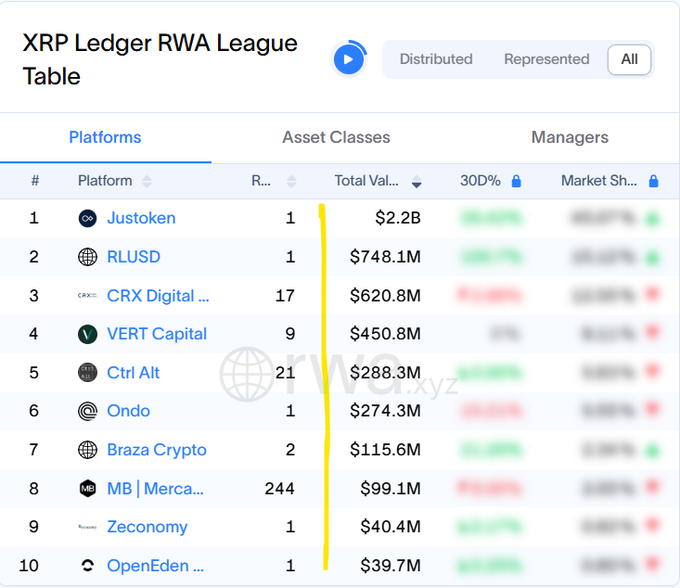This screenshot has width=680, height=588.
Task: Click the lock icon beside Market Sh...
Action: tap(654, 181)
